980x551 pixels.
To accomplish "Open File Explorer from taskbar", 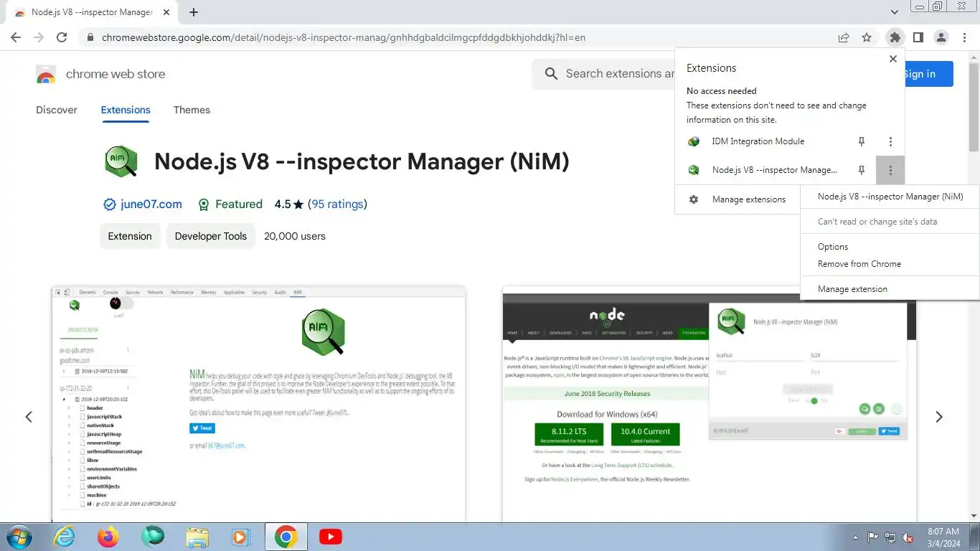I will click(x=197, y=537).
